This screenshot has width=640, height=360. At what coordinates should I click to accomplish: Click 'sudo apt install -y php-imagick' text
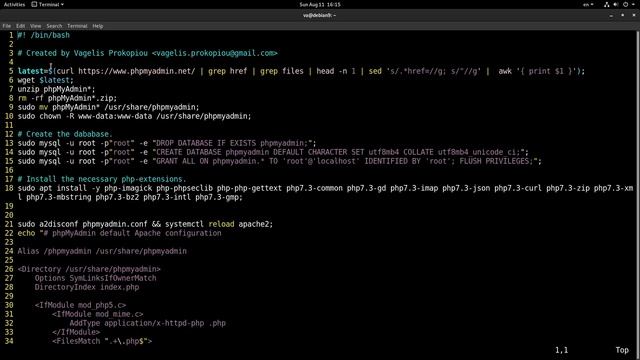coord(84,188)
